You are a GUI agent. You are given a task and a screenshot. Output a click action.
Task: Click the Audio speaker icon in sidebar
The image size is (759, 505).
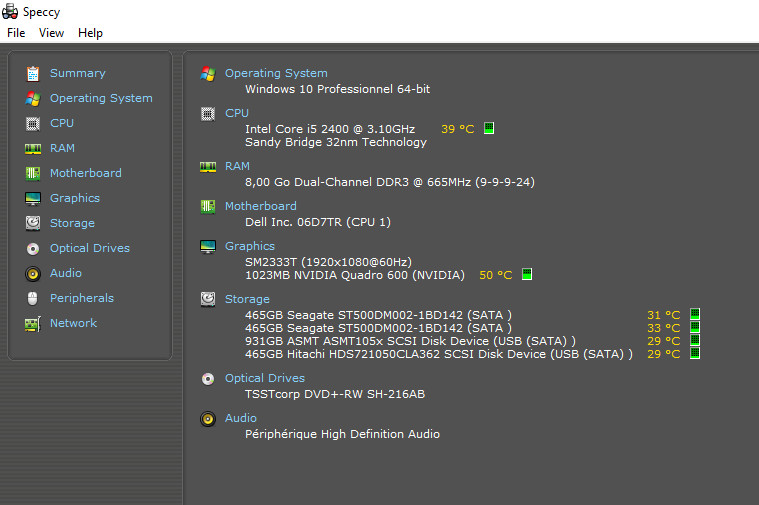coord(33,274)
